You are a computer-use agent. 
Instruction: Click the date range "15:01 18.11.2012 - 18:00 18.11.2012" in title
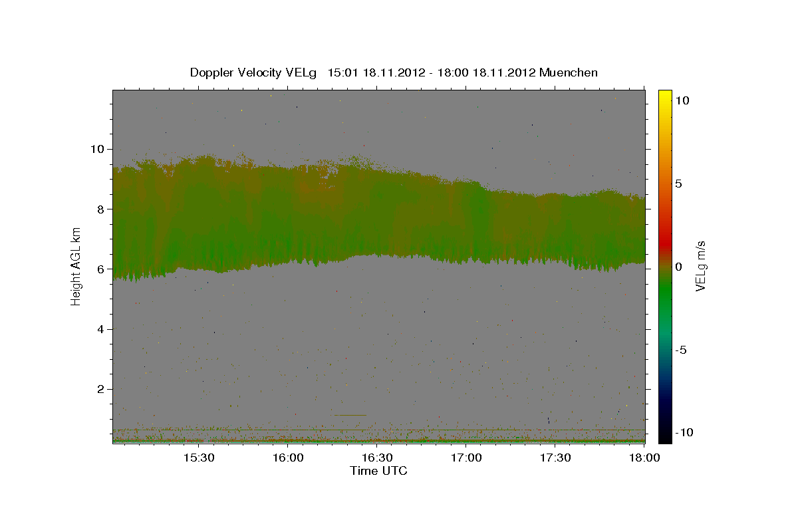click(x=432, y=72)
